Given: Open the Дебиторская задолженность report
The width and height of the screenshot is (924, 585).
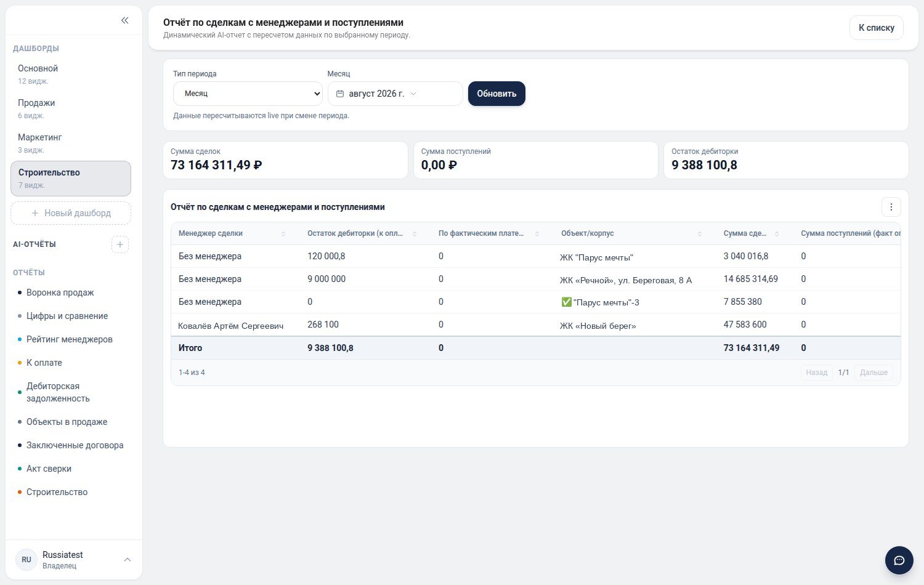Looking at the screenshot, I should pyautogui.click(x=58, y=392).
